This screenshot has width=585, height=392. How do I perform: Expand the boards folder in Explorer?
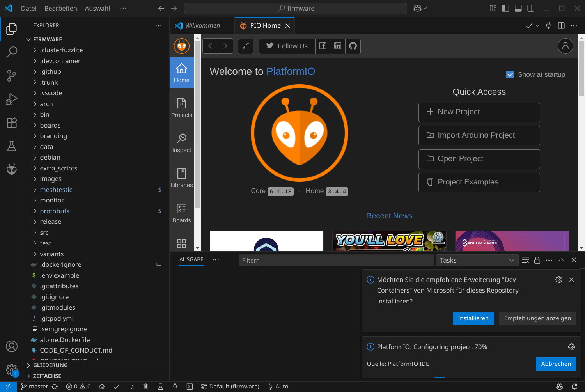click(x=50, y=125)
